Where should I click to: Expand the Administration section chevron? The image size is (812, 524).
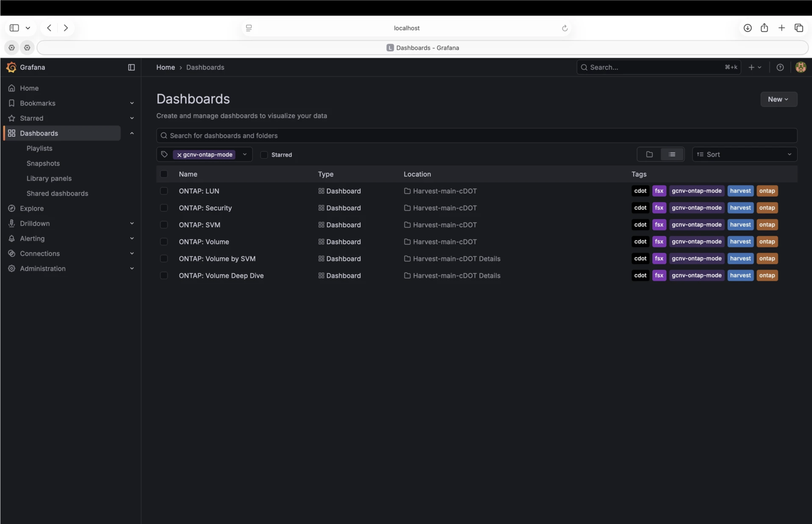(x=132, y=268)
